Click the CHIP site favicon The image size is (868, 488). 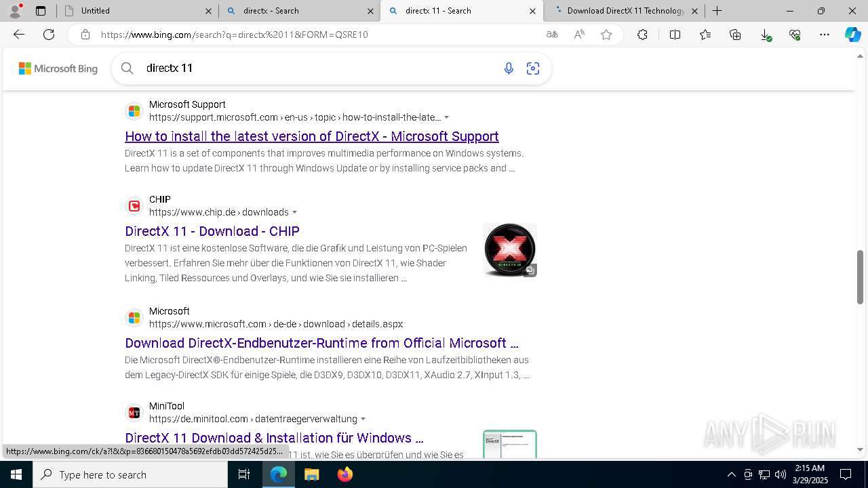click(x=134, y=205)
